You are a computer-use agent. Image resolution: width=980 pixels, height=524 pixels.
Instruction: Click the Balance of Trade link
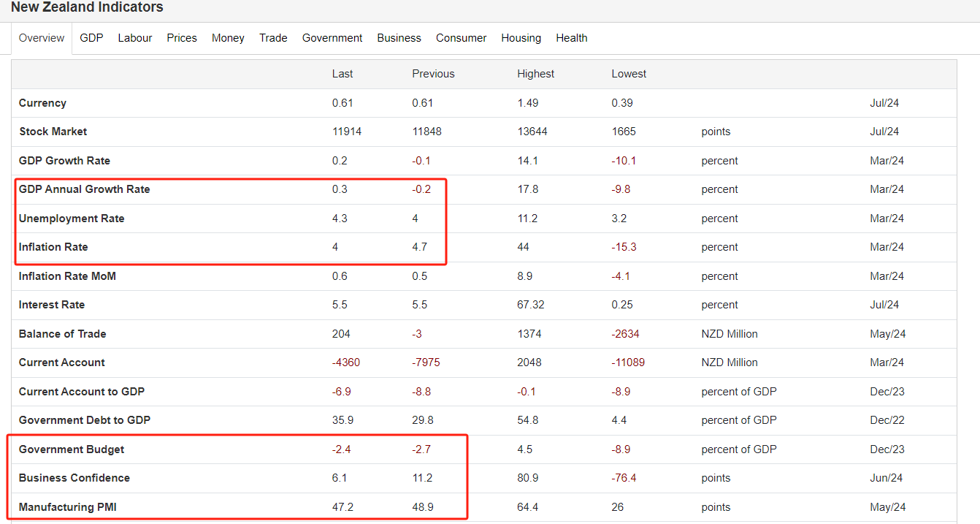pyautogui.click(x=63, y=334)
